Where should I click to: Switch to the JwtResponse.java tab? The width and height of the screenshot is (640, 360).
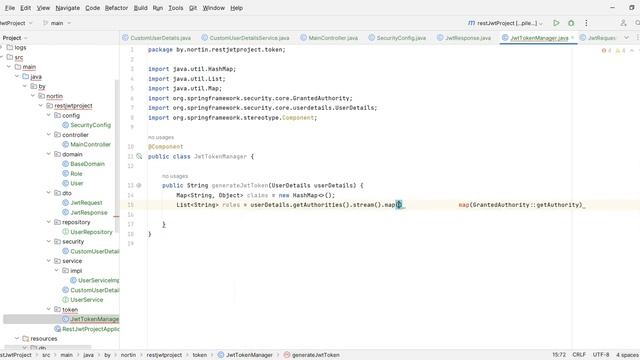[464, 38]
